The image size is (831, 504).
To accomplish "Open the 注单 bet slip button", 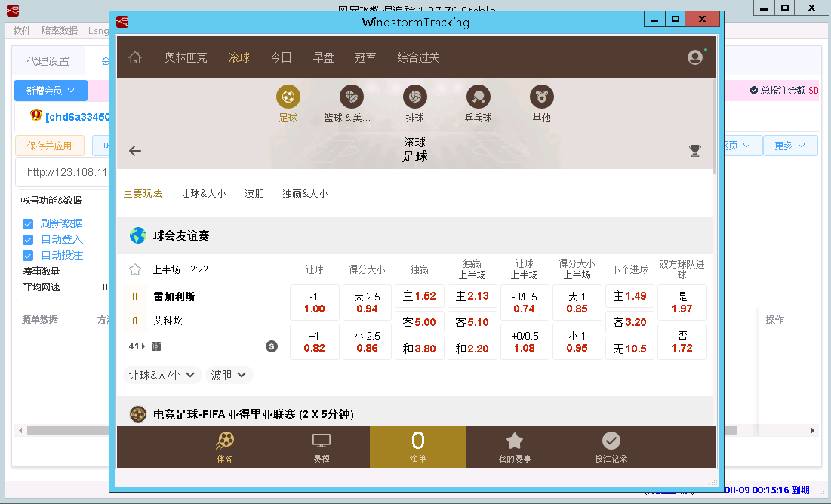I will pos(418,447).
